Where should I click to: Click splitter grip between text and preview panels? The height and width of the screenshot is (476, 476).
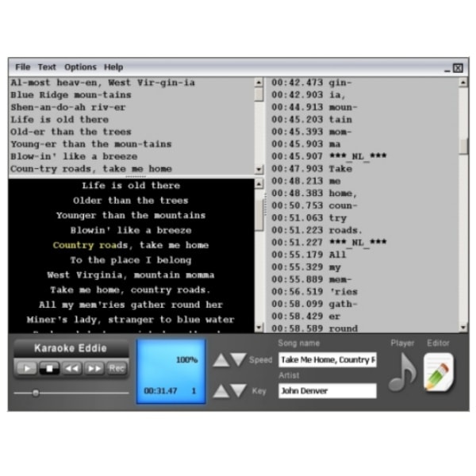point(136,176)
